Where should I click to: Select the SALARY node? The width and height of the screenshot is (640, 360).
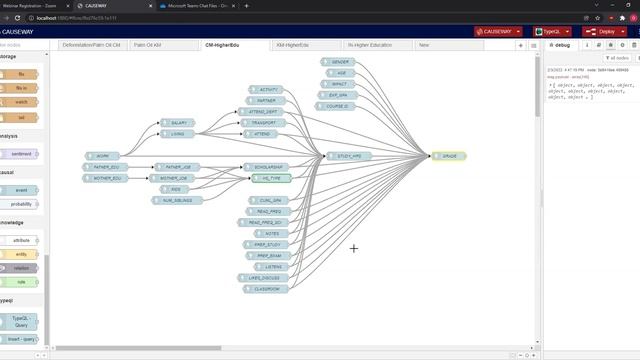coord(178,123)
